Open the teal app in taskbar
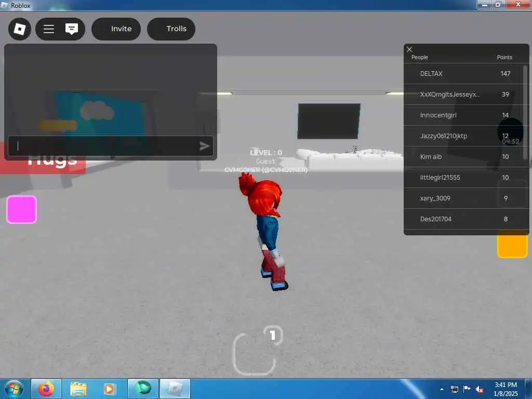The height and width of the screenshot is (399, 532). coord(143,389)
